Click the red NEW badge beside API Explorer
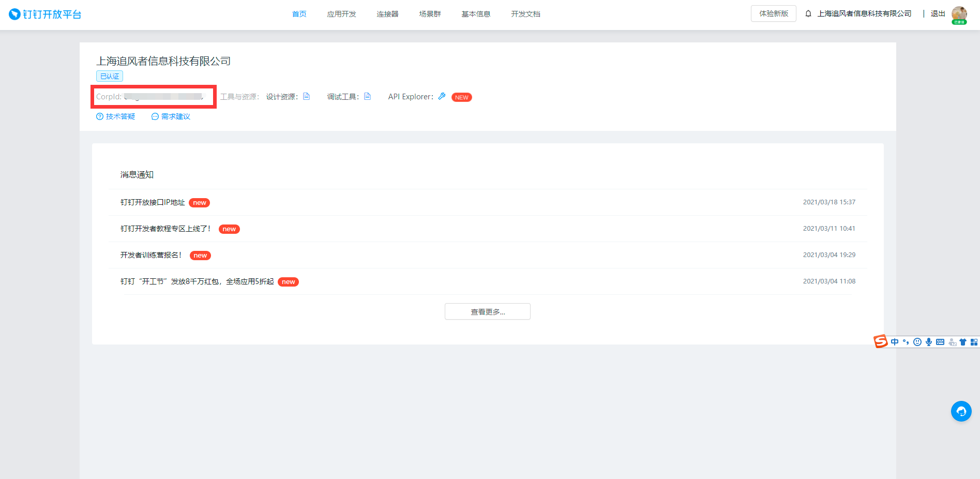 click(x=462, y=97)
